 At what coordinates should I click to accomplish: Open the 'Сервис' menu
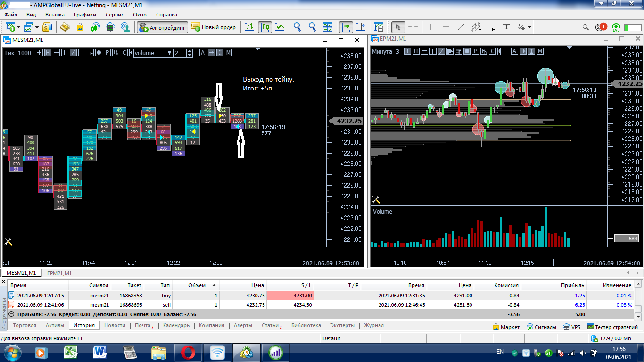click(x=115, y=15)
